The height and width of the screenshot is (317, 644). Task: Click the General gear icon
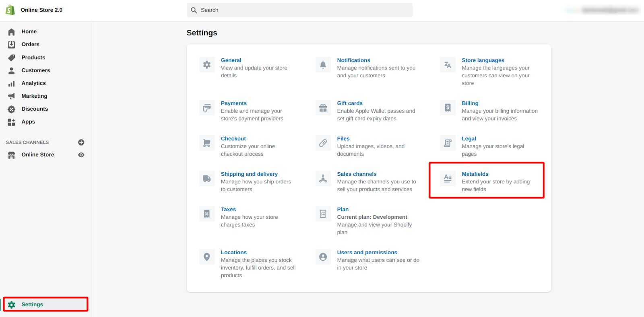[207, 65]
